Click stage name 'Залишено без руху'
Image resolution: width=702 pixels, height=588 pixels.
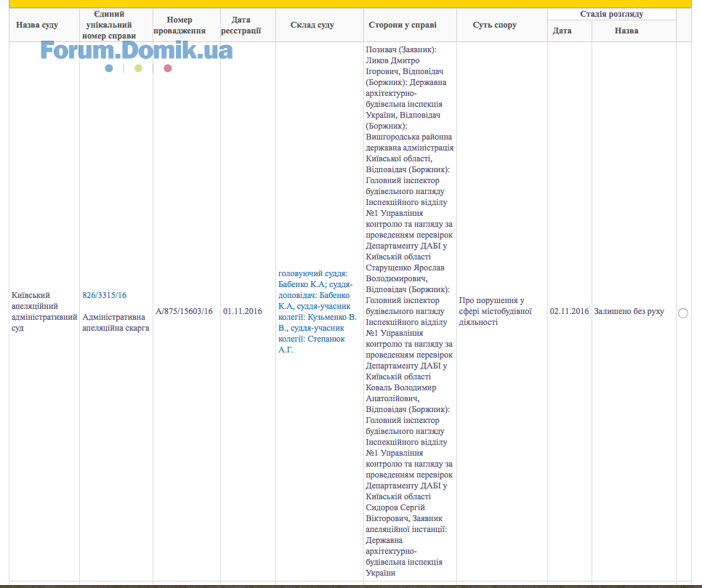click(x=629, y=311)
